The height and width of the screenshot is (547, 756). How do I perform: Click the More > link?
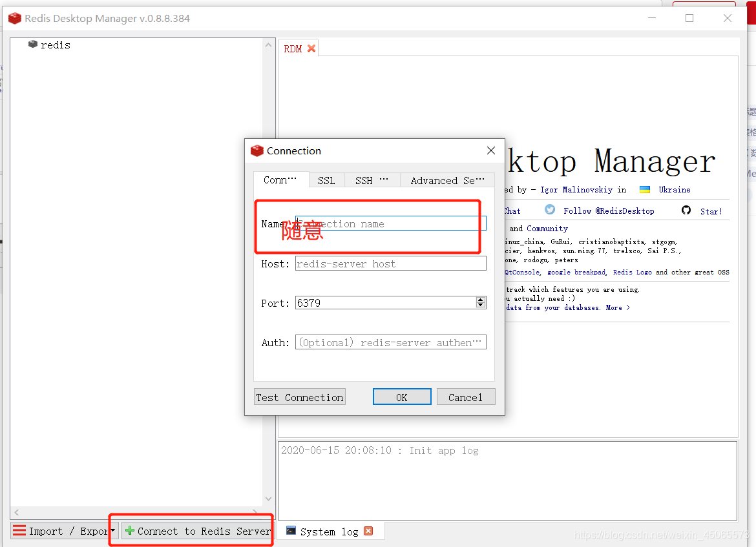[x=618, y=307]
